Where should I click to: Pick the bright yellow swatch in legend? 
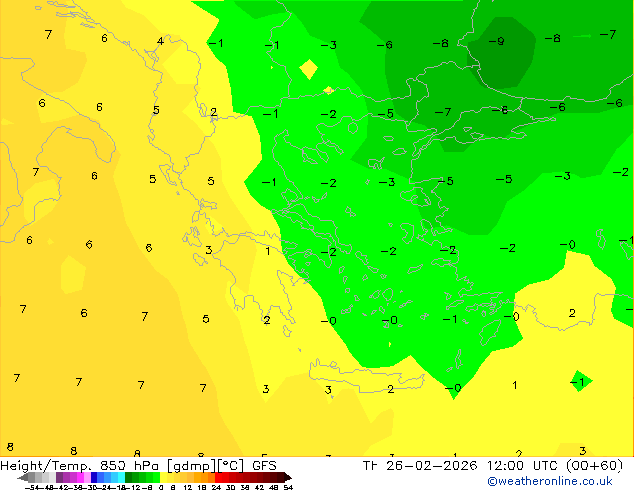click(x=163, y=477)
